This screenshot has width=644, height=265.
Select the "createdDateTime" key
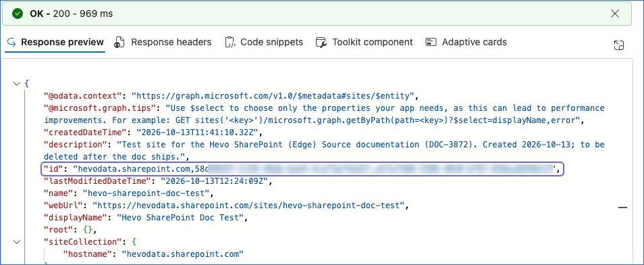click(84, 132)
